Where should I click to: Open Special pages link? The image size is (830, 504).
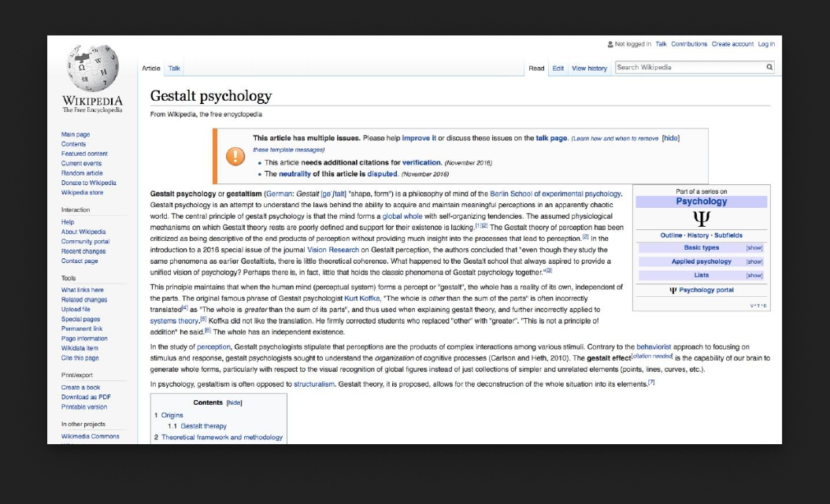click(80, 319)
